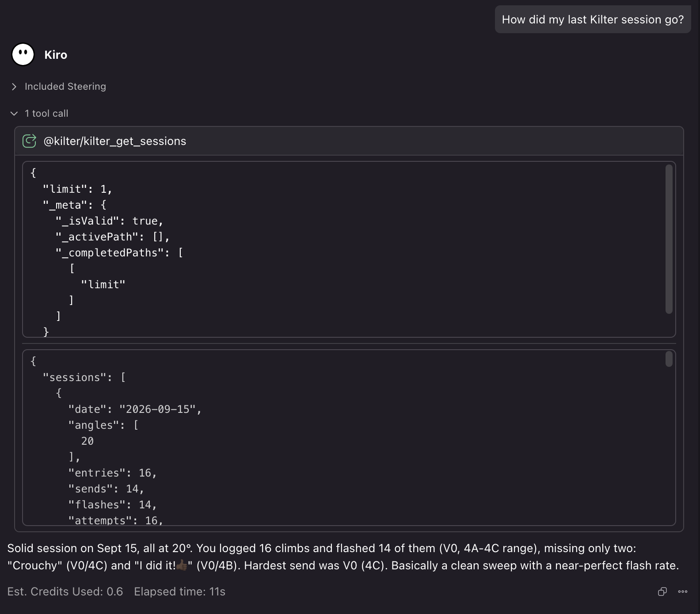
Task: Click the Kiro avatar icon
Action: 23,55
